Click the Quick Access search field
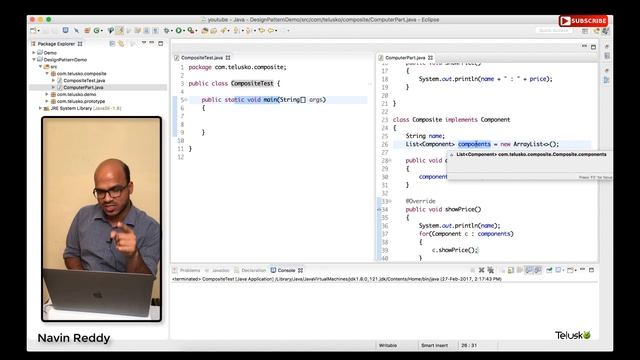 554,31
